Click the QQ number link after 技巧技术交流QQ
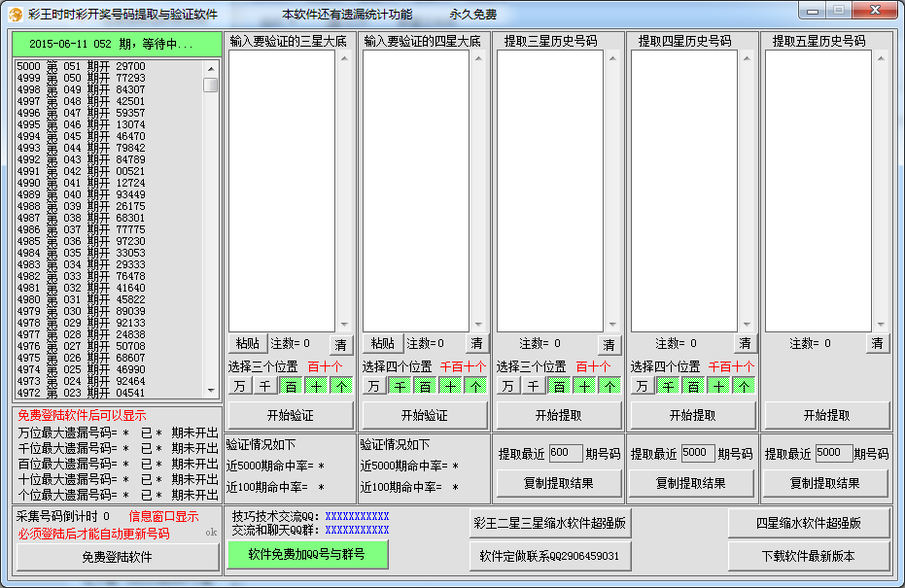This screenshot has width=905, height=588. pyautogui.click(x=357, y=516)
